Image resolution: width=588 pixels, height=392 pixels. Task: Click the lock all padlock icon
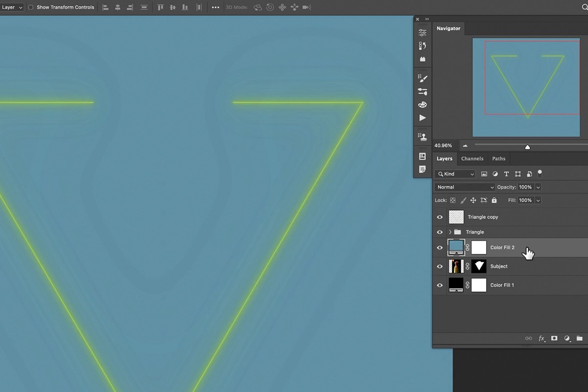(x=494, y=200)
